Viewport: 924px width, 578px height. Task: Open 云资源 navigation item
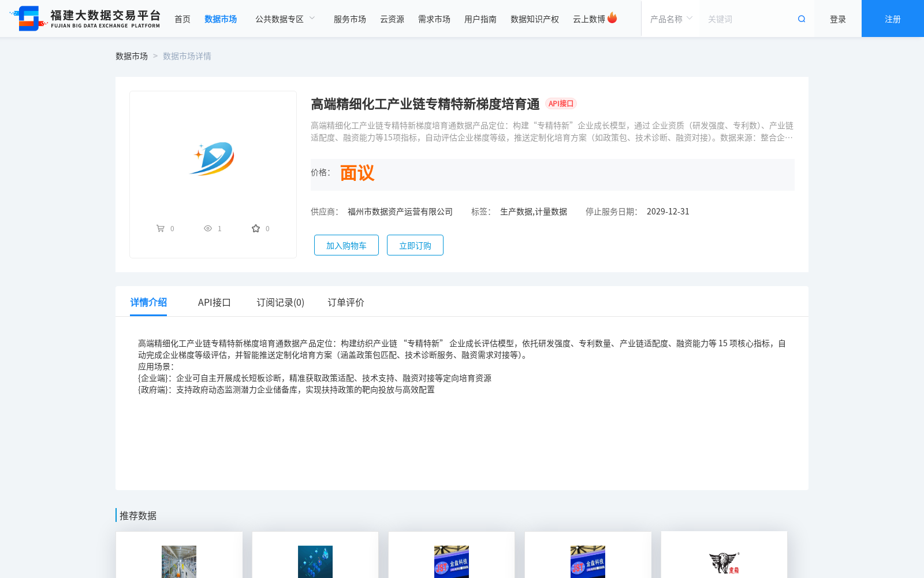[x=392, y=19]
